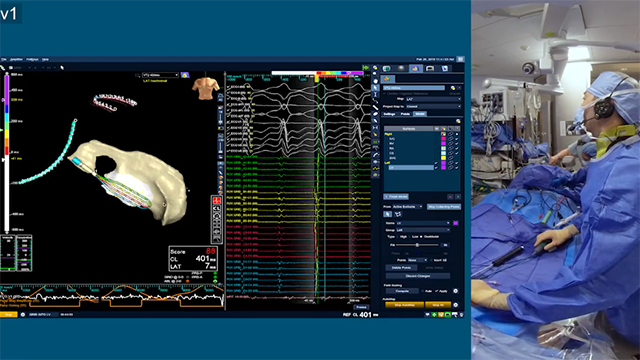Screen dimensions: 640x360
Task: Click the LV name color swatch
Action: click(x=456, y=223)
